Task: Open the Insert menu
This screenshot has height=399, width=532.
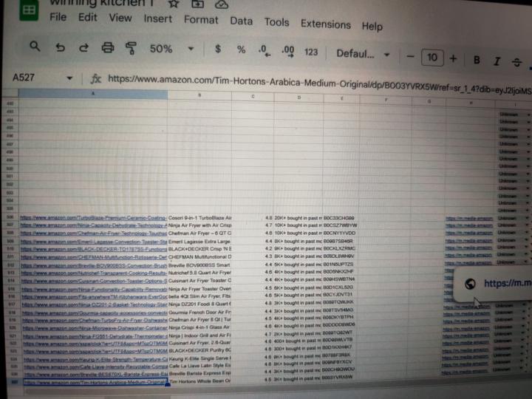Action: click(x=158, y=18)
